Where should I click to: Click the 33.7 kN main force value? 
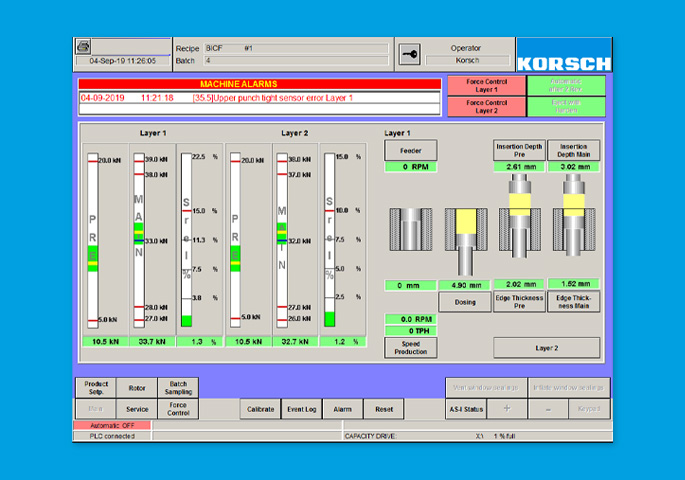click(x=152, y=342)
